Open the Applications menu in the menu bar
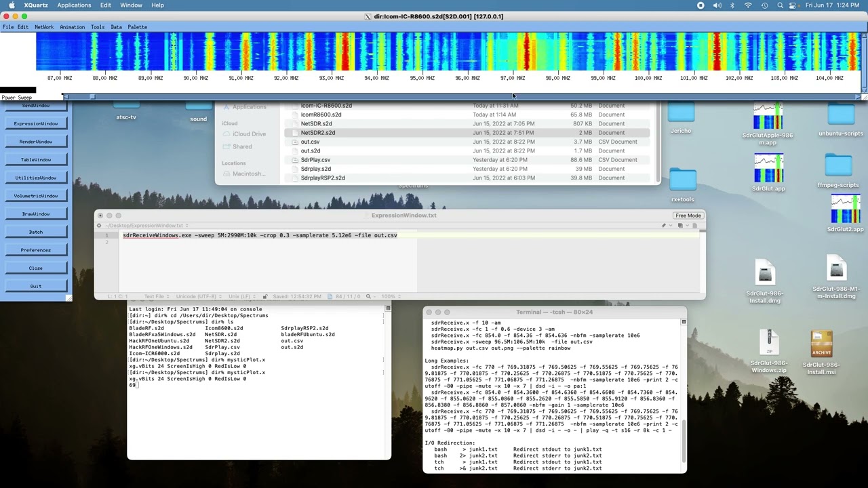This screenshot has width=868, height=488. (74, 5)
